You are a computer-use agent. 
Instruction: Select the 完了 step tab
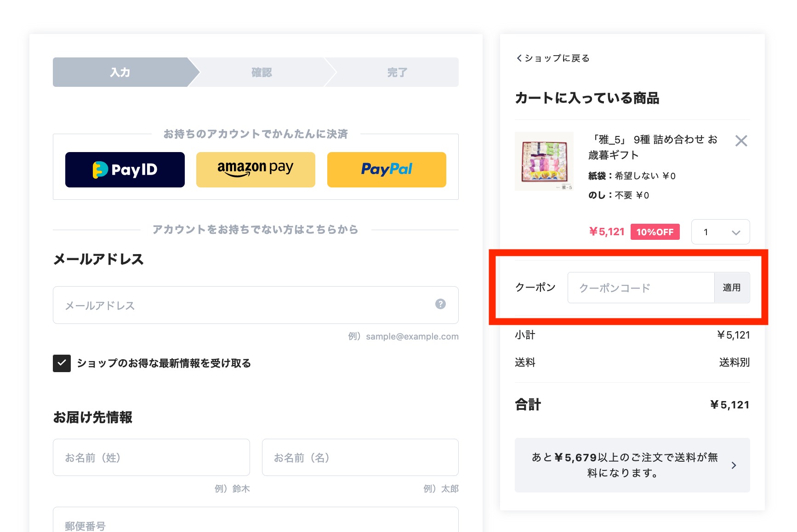[397, 72]
